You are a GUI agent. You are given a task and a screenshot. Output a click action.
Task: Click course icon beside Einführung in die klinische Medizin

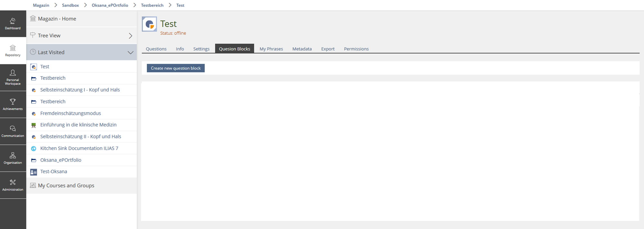[x=34, y=125]
